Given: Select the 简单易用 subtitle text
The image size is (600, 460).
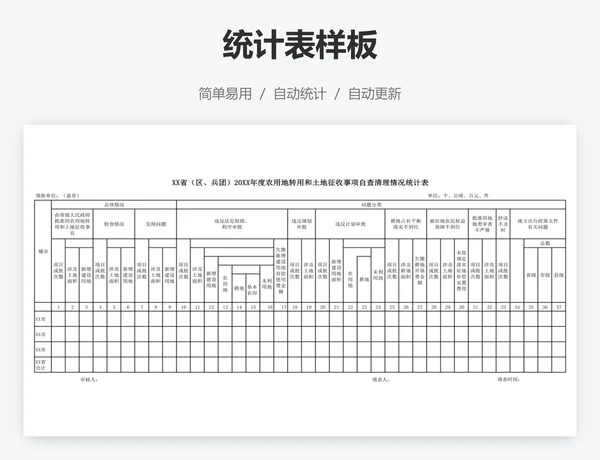Looking at the screenshot, I should [225, 94].
